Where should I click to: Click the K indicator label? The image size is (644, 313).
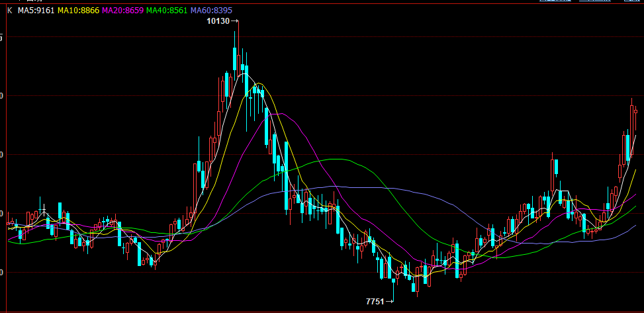click(9, 11)
